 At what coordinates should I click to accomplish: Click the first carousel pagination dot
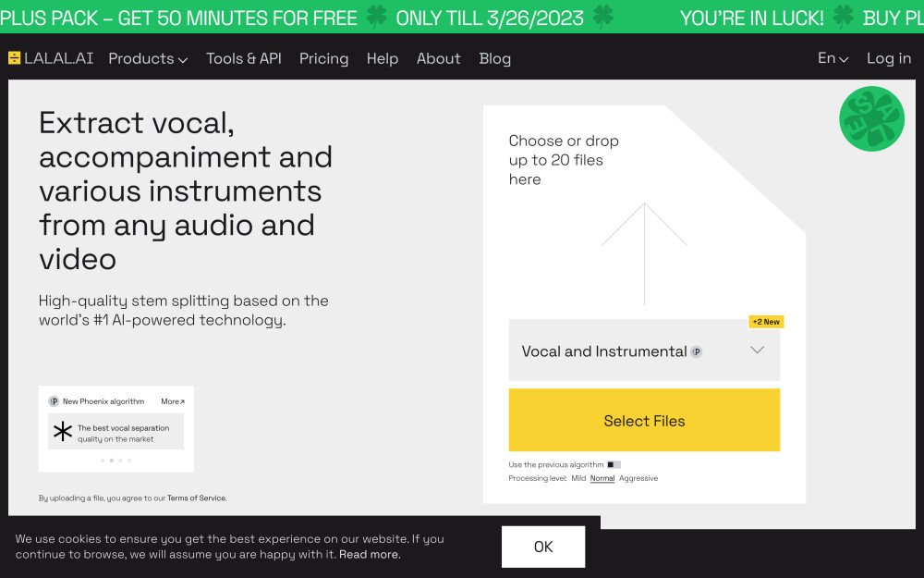(x=102, y=460)
